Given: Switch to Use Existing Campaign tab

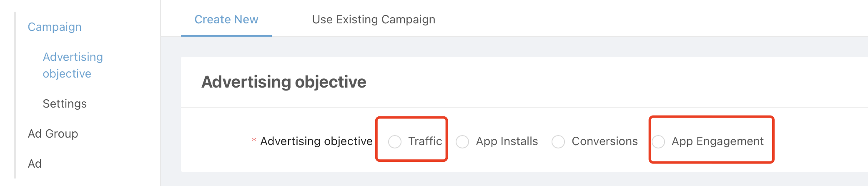Looking at the screenshot, I should pos(374,20).
